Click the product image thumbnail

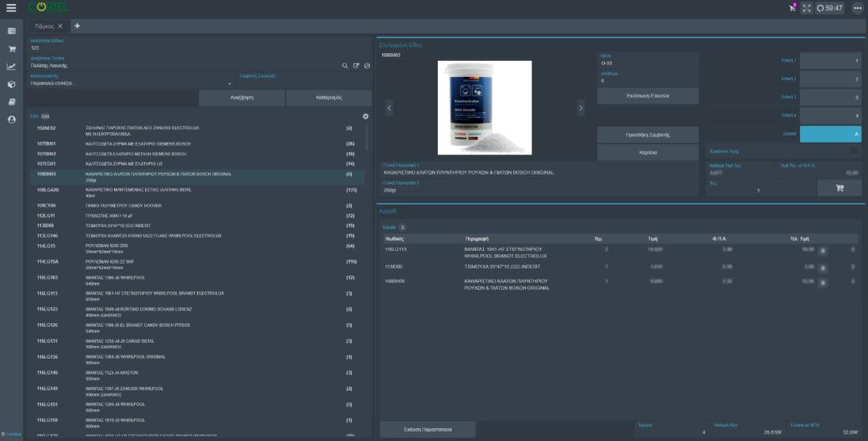(484, 108)
